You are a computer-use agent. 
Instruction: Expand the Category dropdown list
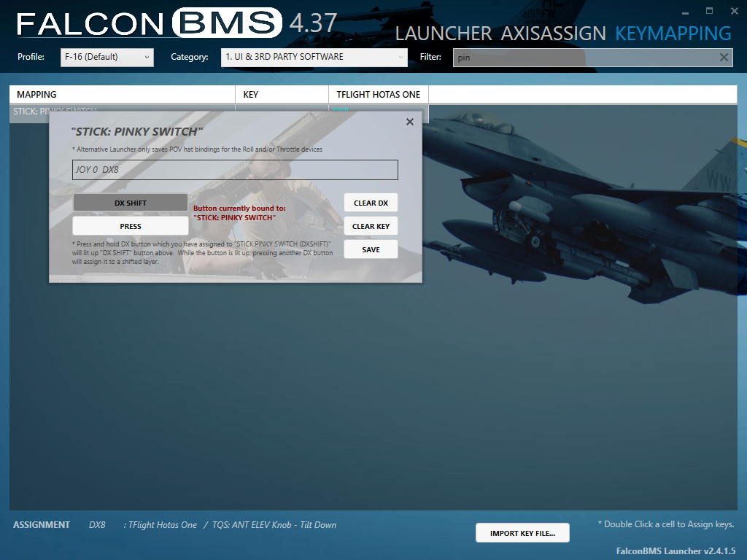[x=314, y=57]
